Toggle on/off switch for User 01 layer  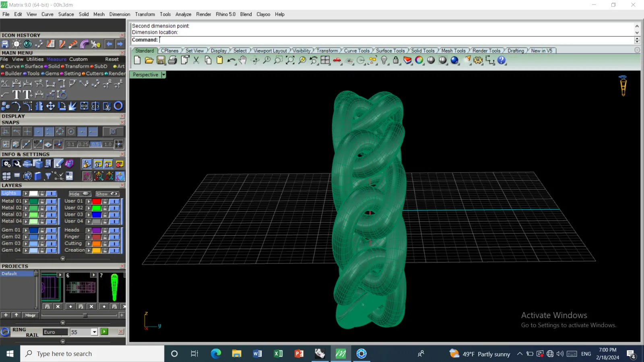tap(114, 201)
